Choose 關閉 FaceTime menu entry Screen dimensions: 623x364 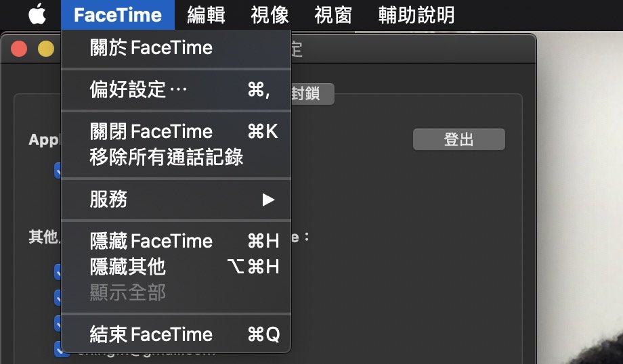click(151, 131)
